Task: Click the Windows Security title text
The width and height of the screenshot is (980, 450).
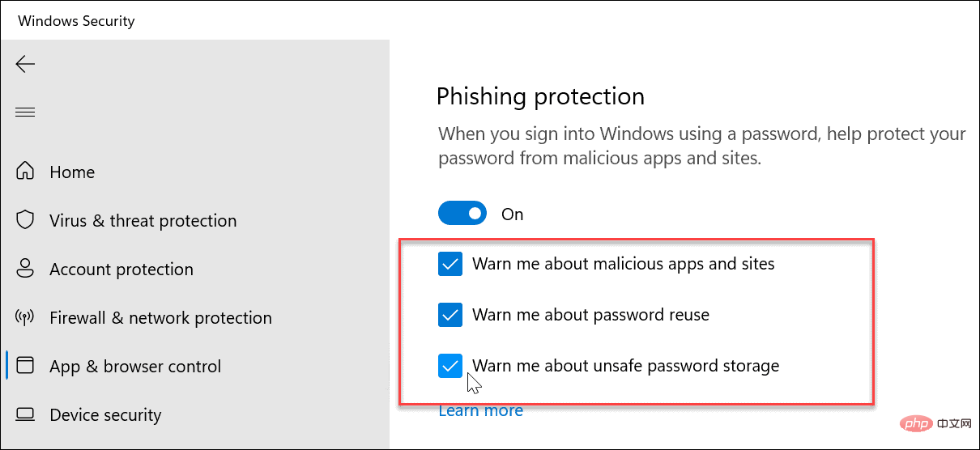Action: pyautogui.click(x=77, y=21)
